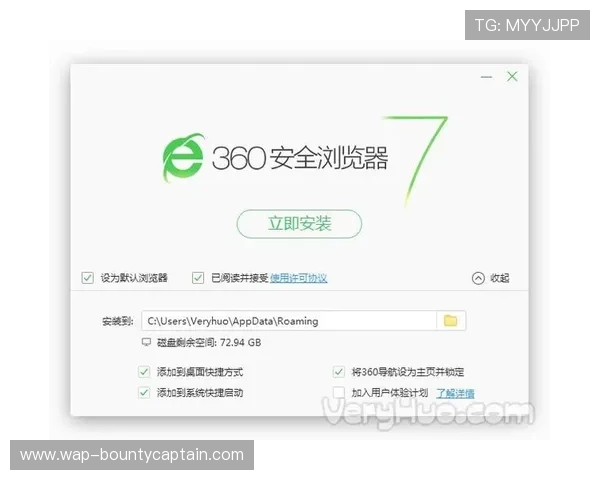The image size is (600, 480).
Task: Click the monitor icon beside disk space
Action: [146, 342]
